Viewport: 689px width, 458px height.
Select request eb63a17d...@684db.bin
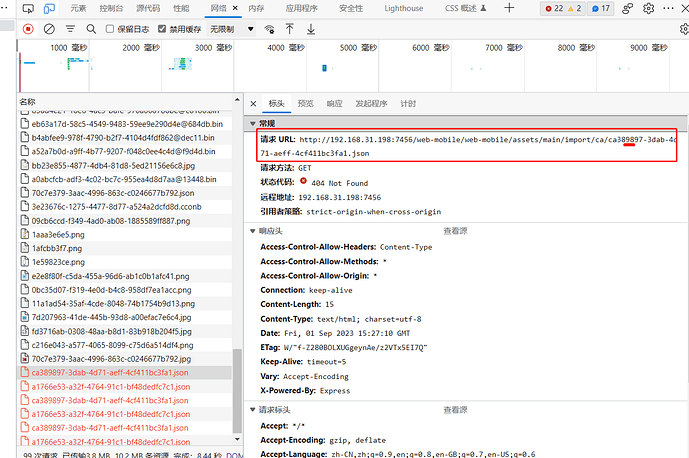125,124
